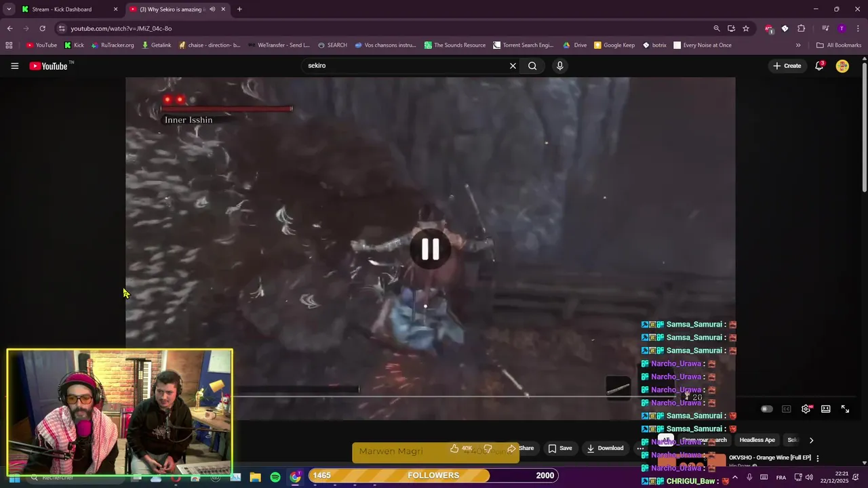Bookmark this page with star icon

click(x=746, y=28)
